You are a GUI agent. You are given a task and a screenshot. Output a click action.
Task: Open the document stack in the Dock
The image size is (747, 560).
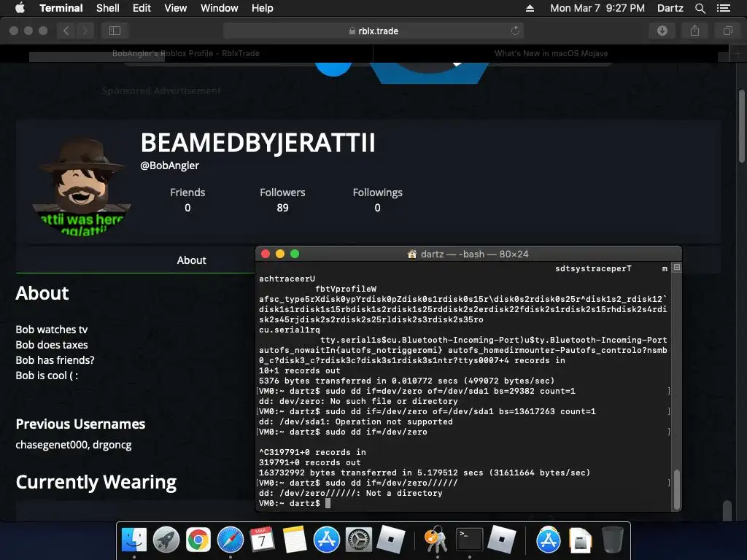(x=580, y=540)
